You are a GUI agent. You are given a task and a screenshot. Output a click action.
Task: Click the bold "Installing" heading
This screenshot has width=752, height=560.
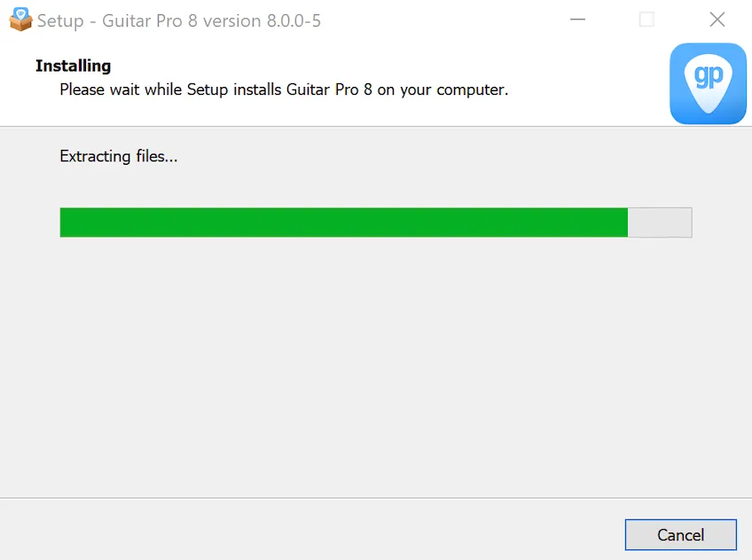(74, 66)
